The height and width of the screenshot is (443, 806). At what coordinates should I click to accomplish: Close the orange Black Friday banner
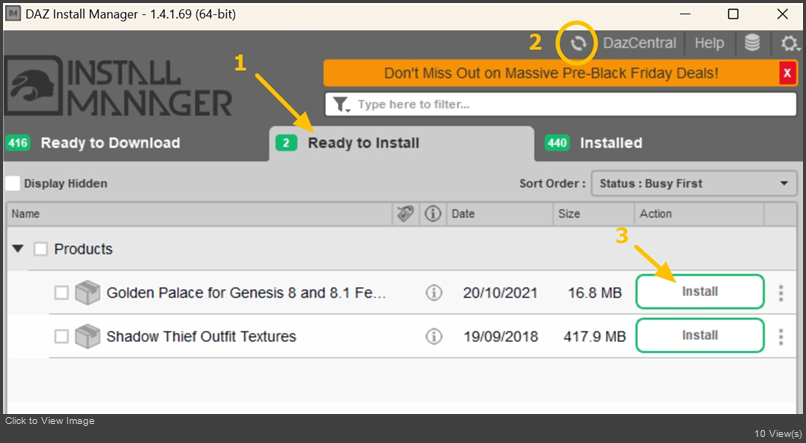click(x=787, y=73)
